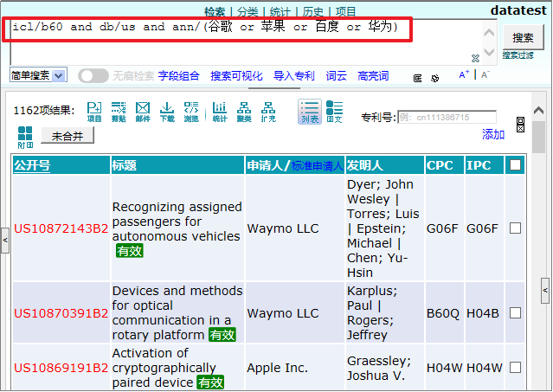
Task: Sort by 公开号 column header
Action: [32, 165]
